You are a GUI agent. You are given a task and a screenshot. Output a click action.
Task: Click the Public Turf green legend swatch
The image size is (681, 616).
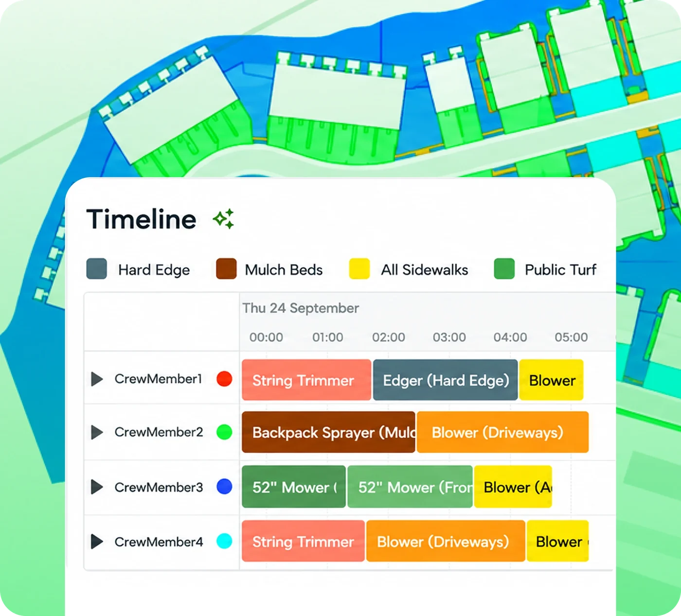coord(504,269)
